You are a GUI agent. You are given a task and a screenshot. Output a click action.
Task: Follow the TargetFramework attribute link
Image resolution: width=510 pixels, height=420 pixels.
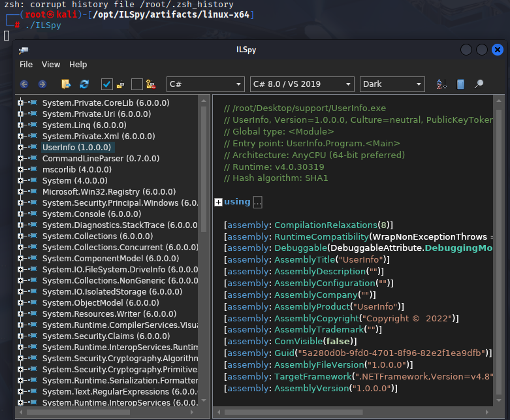(x=313, y=376)
